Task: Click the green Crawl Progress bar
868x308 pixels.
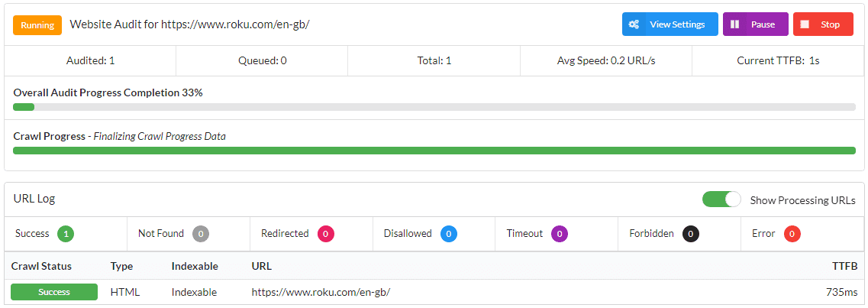Action: 434,151
